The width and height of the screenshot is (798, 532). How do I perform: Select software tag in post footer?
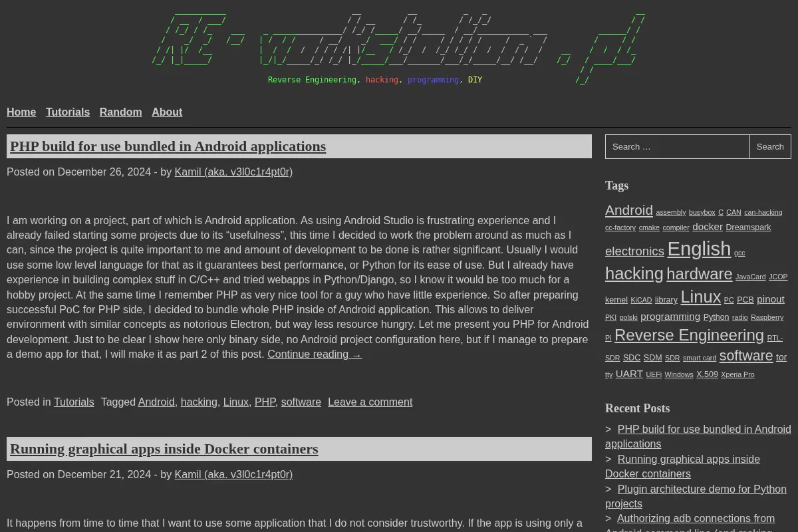(301, 402)
